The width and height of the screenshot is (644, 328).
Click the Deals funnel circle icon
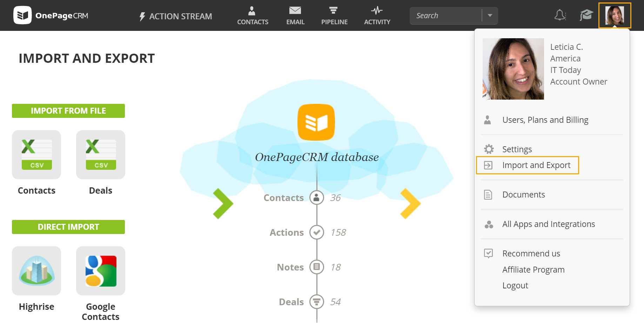(316, 302)
